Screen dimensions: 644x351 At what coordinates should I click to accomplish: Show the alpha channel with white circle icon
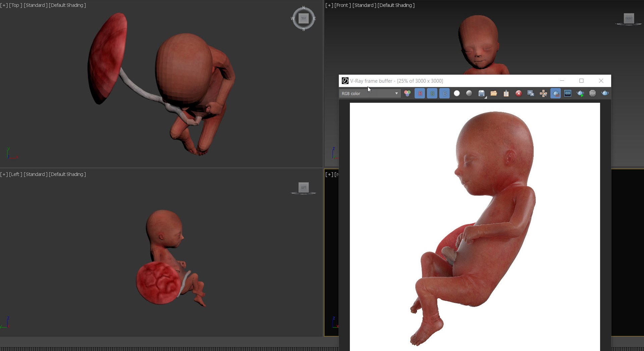click(x=457, y=93)
